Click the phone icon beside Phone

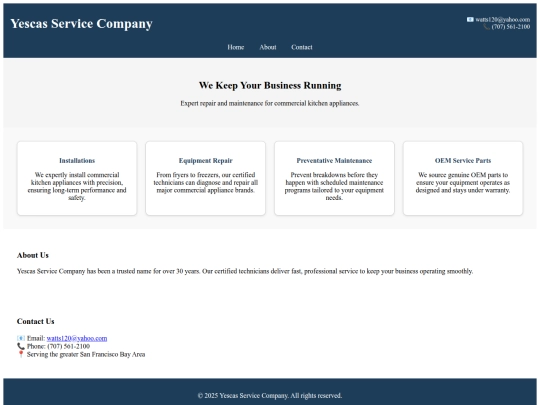(x=21, y=346)
